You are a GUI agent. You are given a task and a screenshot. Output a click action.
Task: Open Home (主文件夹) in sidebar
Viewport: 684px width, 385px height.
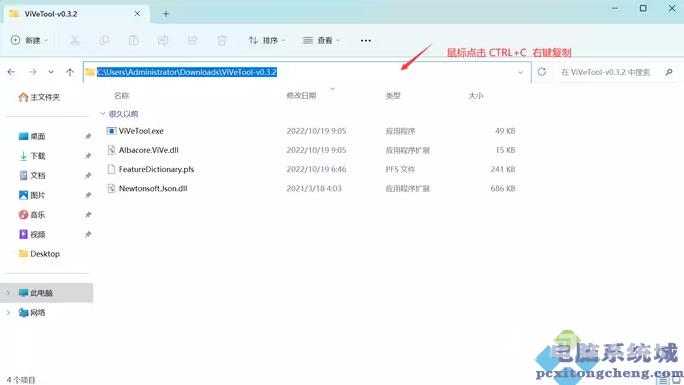pos(39,97)
